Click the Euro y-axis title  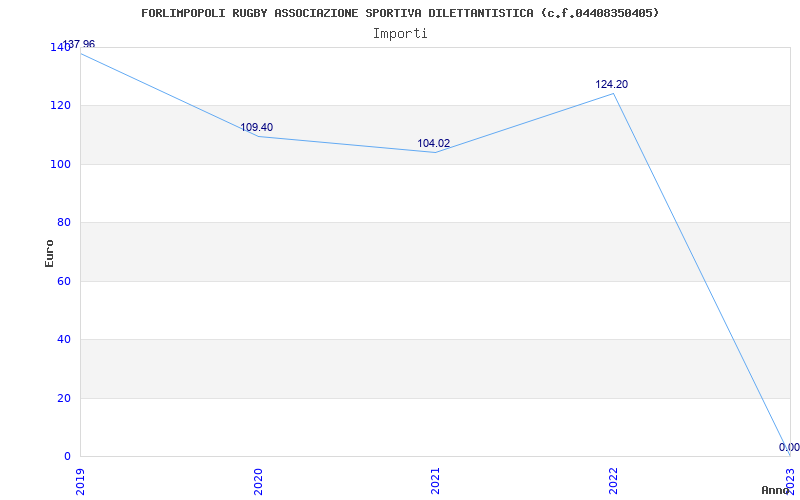[49, 253]
